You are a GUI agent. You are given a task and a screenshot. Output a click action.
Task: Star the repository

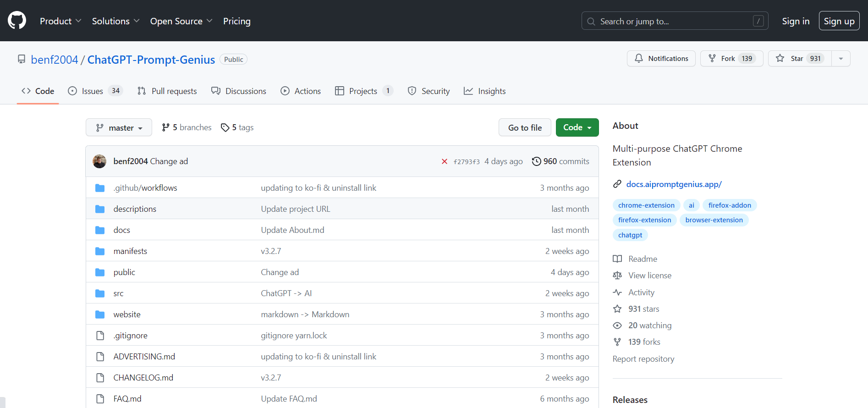pyautogui.click(x=799, y=59)
